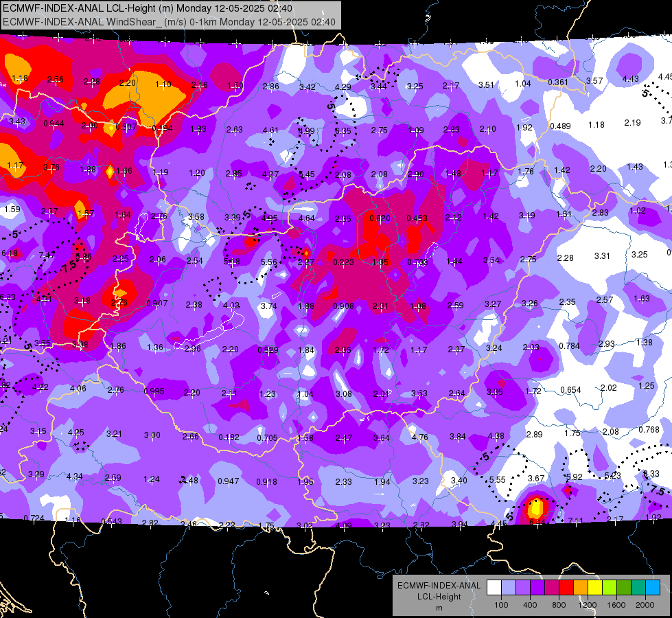Screen dimensions: 672x618
Task: Click the legend label '800'
Action: click(559, 605)
